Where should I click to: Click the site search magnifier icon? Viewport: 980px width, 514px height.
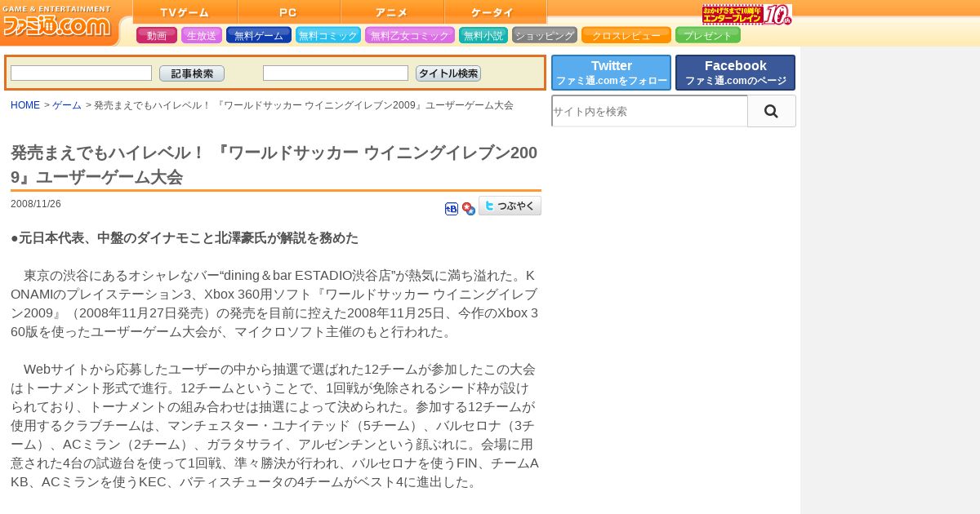(771, 111)
